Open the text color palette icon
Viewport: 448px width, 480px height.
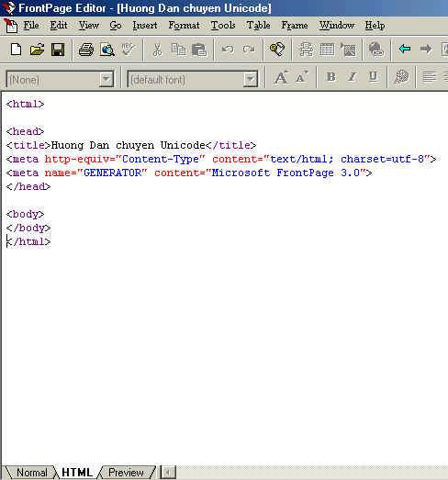401,77
